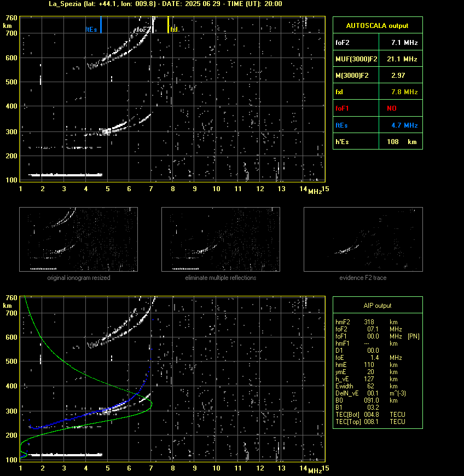Click the Es layer trace in top ionogram

coord(66,175)
